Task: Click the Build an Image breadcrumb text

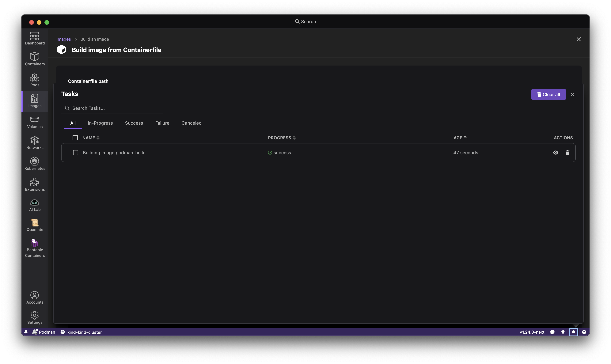Action: click(95, 39)
